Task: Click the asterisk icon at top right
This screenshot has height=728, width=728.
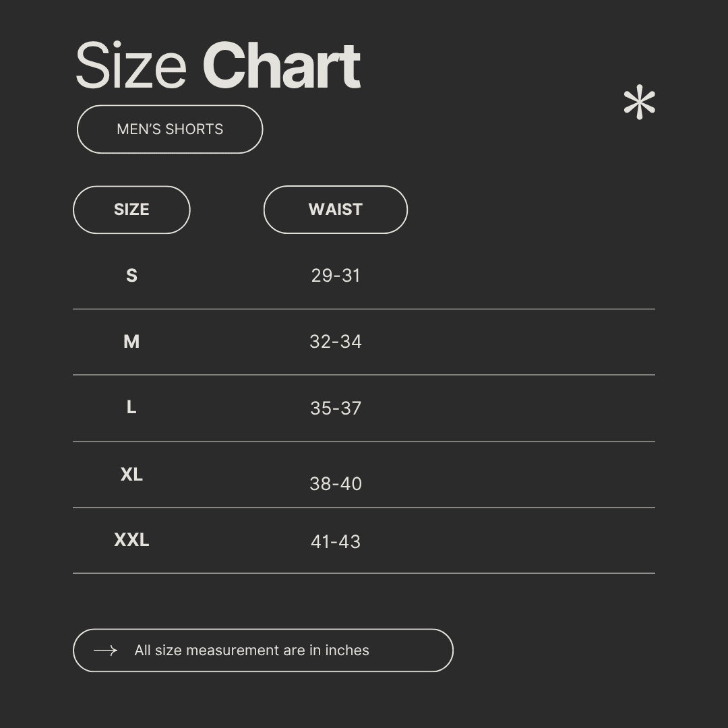Action: 639,104
